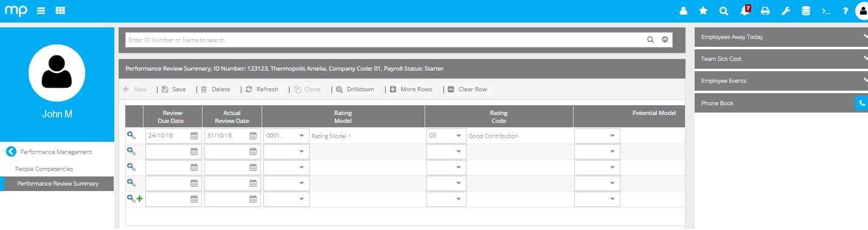Expand Employees Away Today panel
Screen dimensions: 868x230
tap(781, 37)
